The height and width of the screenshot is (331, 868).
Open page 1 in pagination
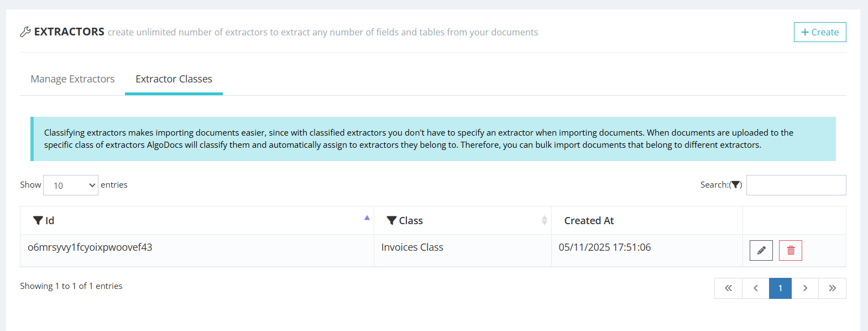click(780, 288)
